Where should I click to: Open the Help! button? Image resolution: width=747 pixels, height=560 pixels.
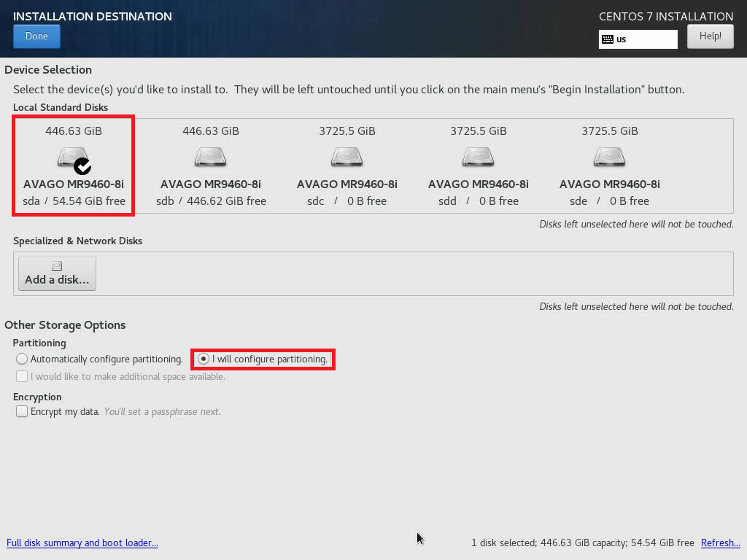[x=710, y=36]
